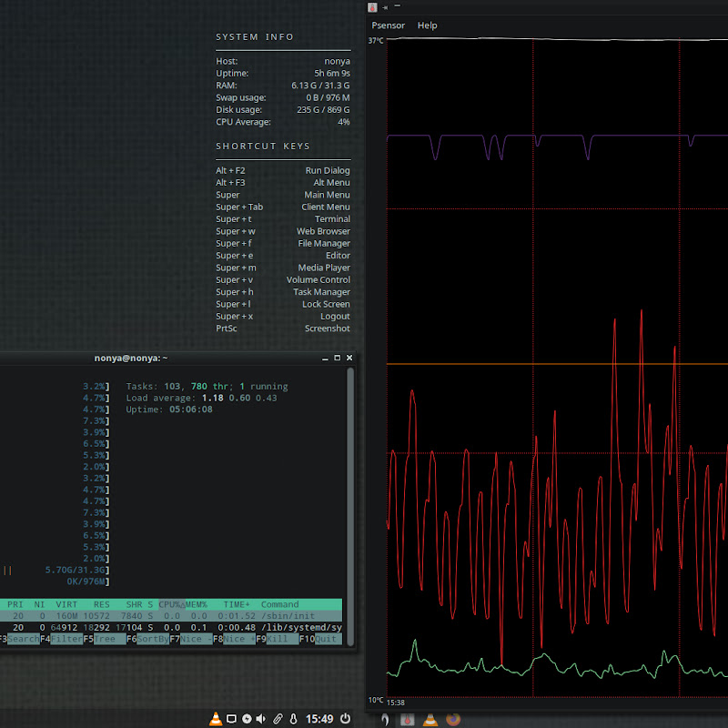Select the /sbin/init process row
Viewport: 728px width, 728px height.
pos(171,616)
